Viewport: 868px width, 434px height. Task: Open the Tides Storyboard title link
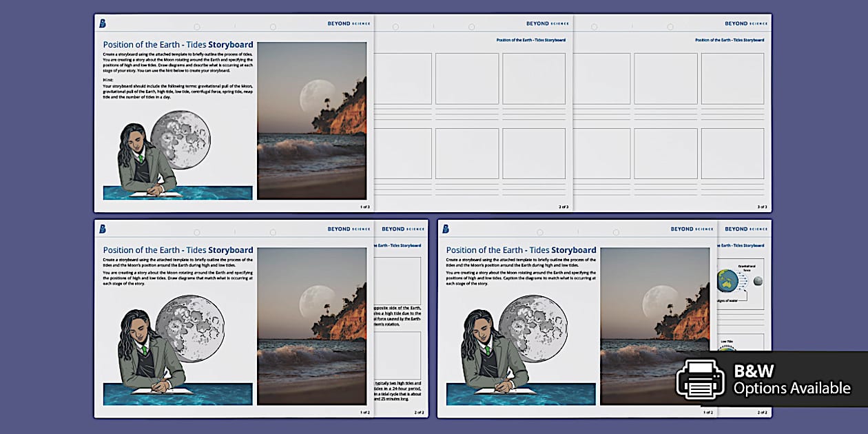point(178,44)
